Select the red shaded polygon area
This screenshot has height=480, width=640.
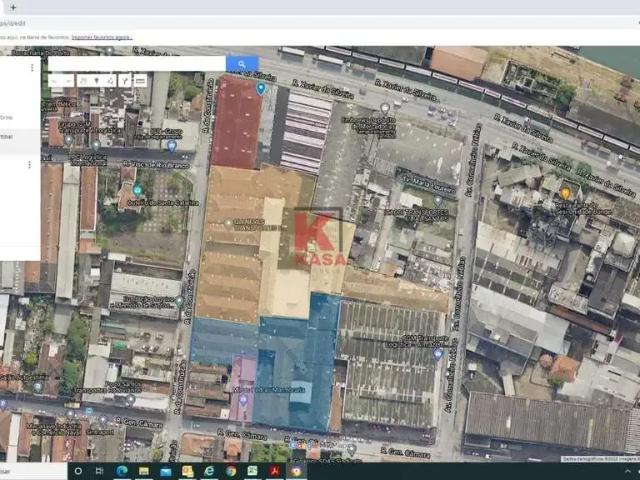(236, 122)
